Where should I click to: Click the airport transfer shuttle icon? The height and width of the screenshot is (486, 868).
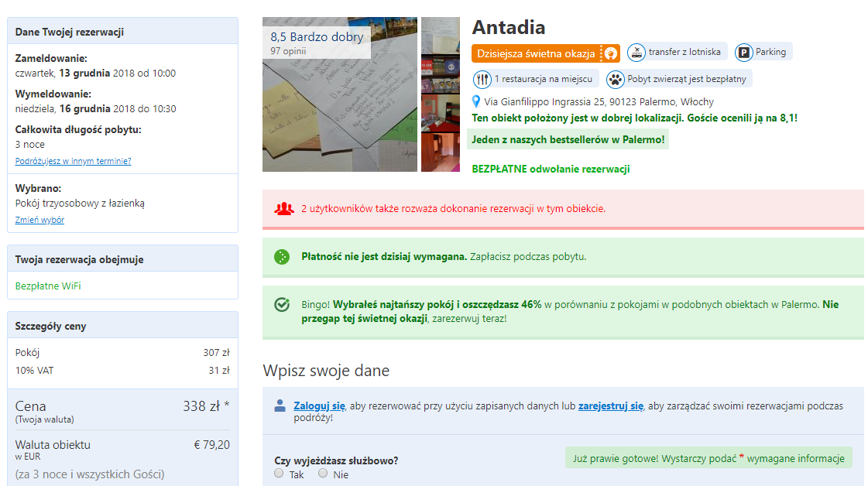(x=636, y=53)
